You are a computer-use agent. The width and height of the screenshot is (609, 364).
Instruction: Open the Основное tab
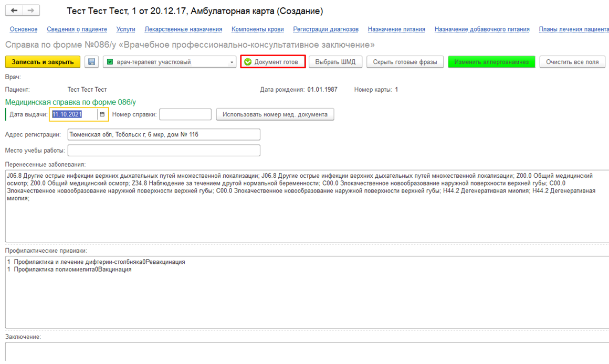coord(24,29)
